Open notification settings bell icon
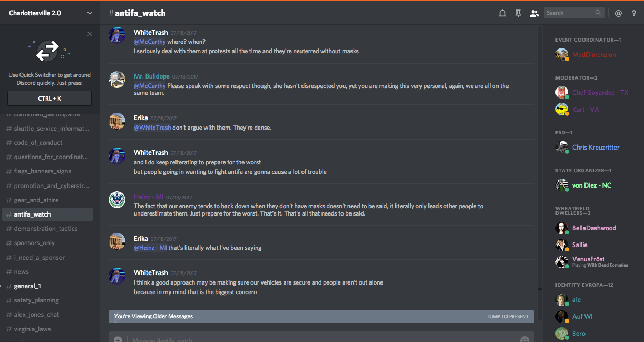 [x=502, y=13]
